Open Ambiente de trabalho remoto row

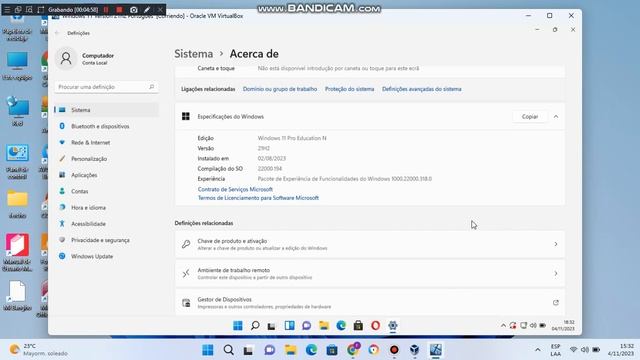(370, 273)
